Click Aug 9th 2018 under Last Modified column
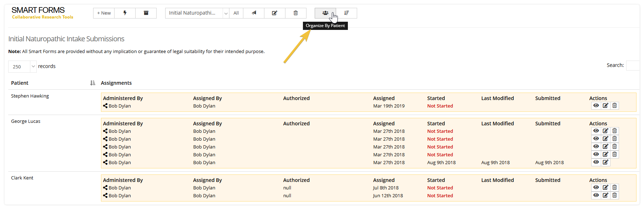The width and height of the screenshot is (644, 209). point(495,163)
